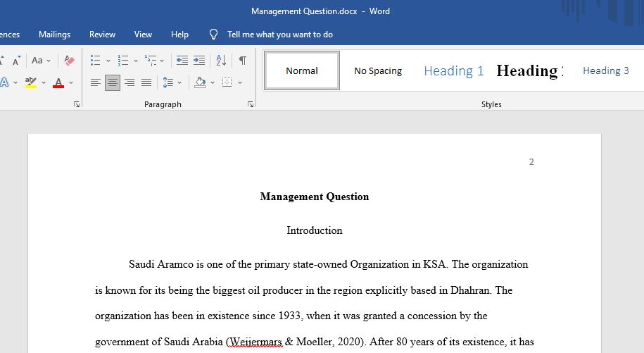Screen dimensions: 644x353
Task: Click Decrease Indent icon
Action: 182,61
